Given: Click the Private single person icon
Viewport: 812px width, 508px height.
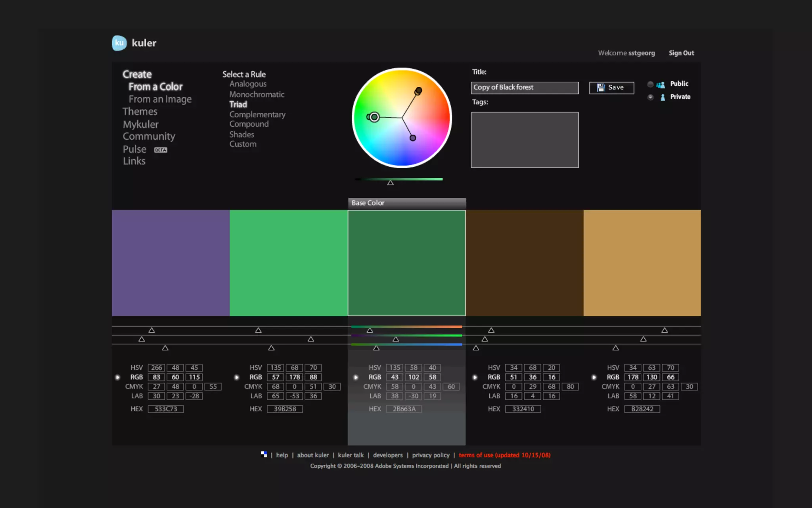Looking at the screenshot, I should coord(663,97).
